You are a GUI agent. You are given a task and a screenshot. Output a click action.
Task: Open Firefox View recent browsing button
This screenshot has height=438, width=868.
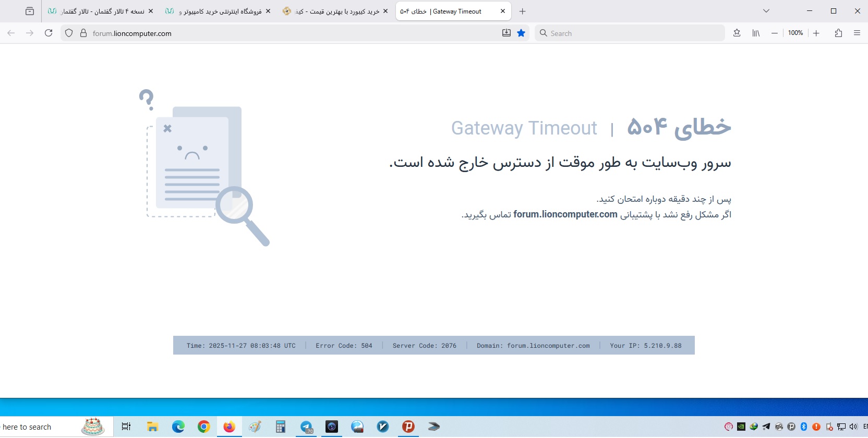30,11
